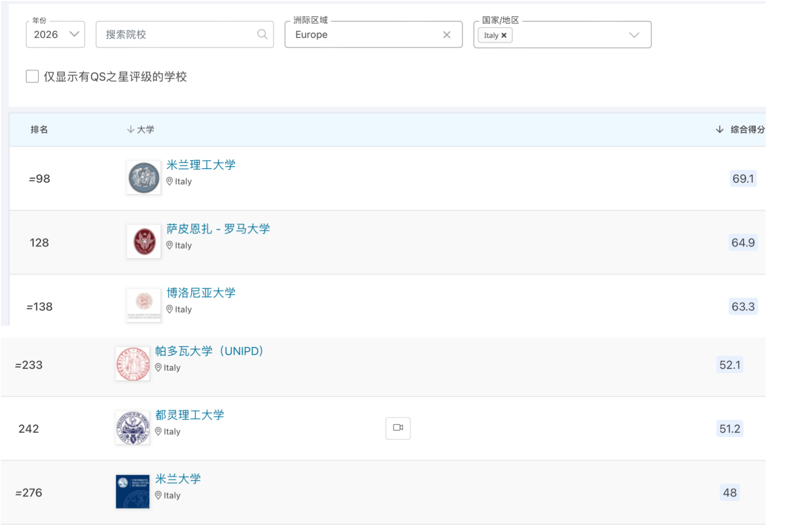799x532 pixels.
Task: Click rank =276 cell
Action: (29, 493)
